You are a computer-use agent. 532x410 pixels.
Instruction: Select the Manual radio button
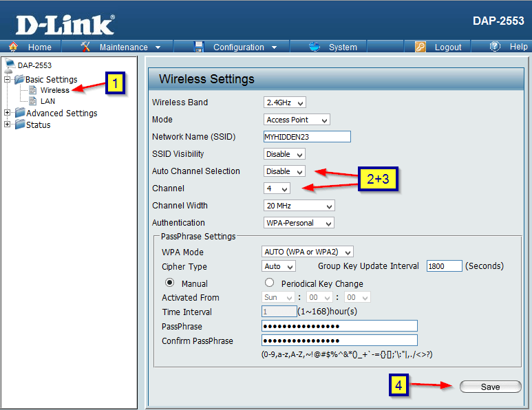(169, 283)
